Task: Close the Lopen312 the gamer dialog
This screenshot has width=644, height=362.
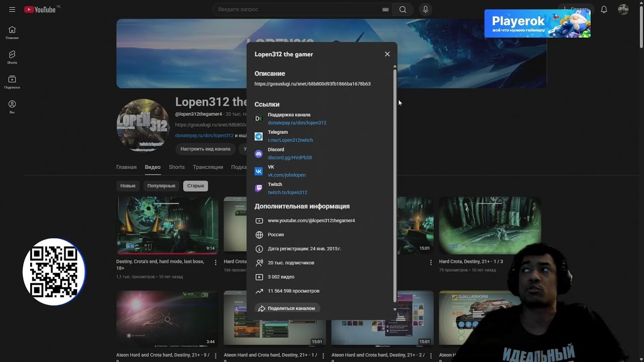Action: [x=387, y=54]
